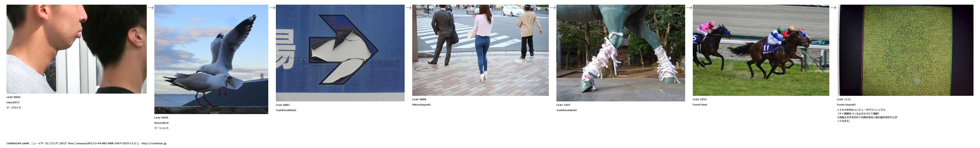Open the green computer graphics image
This screenshot has width=980, height=148.
tap(905, 50)
